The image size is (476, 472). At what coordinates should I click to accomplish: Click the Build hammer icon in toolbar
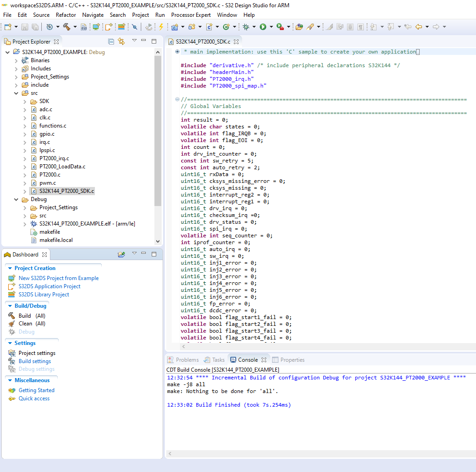point(67,27)
